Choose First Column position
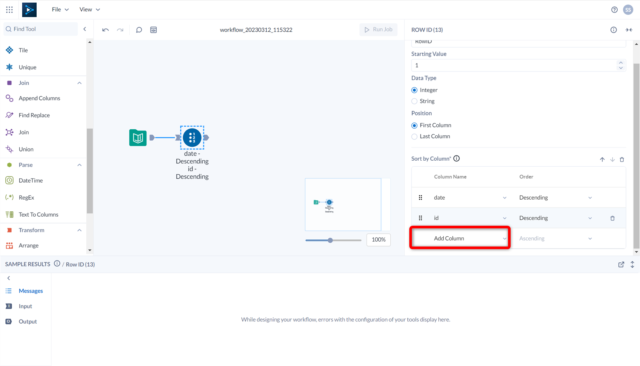The width and height of the screenshot is (640, 366). [x=414, y=125]
